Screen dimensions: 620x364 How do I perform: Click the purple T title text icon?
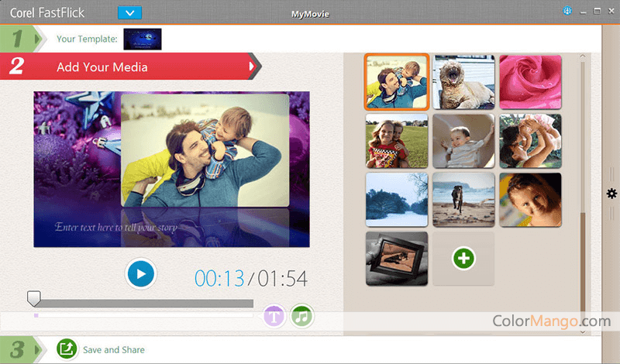(274, 317)
